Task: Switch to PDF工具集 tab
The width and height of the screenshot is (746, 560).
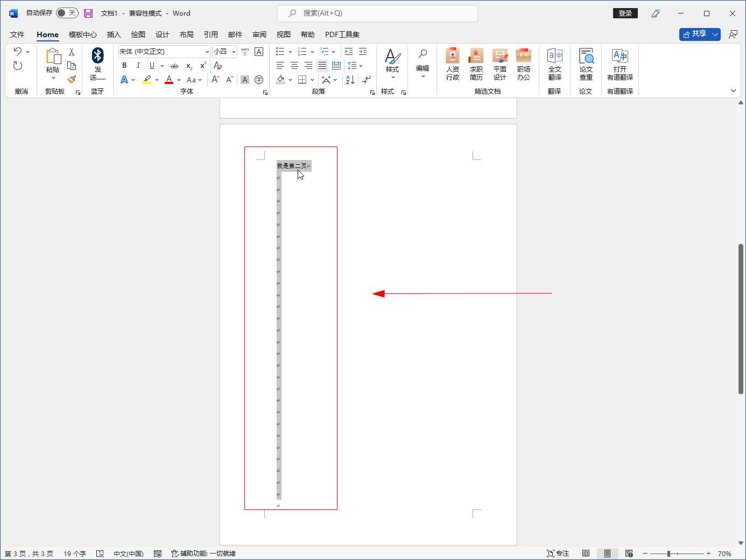Action: (342, 34)
